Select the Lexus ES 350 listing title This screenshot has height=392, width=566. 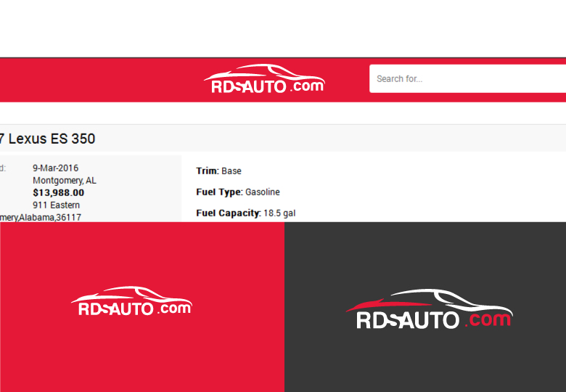pyautogui.click(x=47, y=139)
